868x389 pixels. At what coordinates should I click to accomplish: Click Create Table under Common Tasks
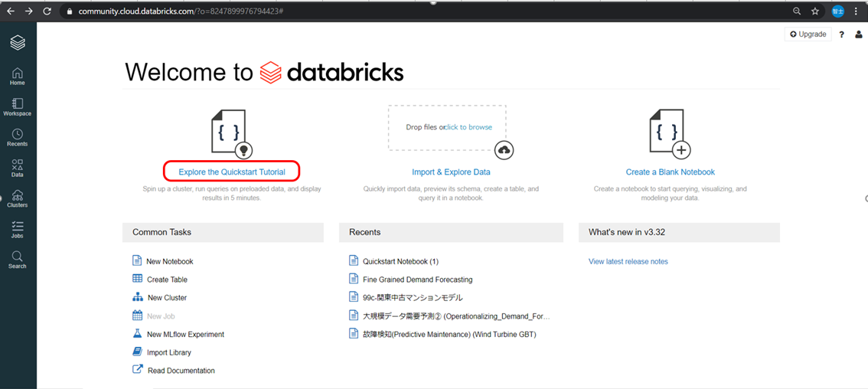167,279
